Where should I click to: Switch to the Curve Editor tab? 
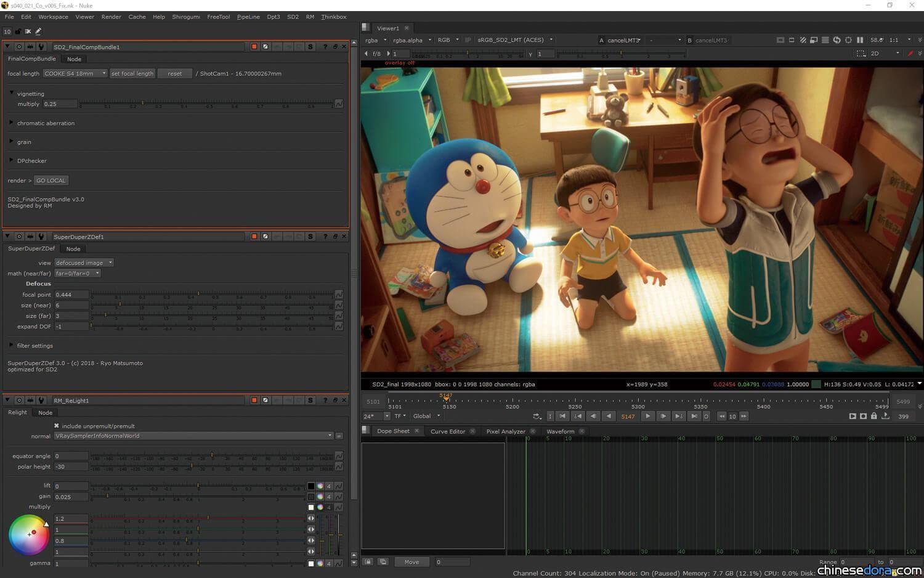tap(448, 431)
